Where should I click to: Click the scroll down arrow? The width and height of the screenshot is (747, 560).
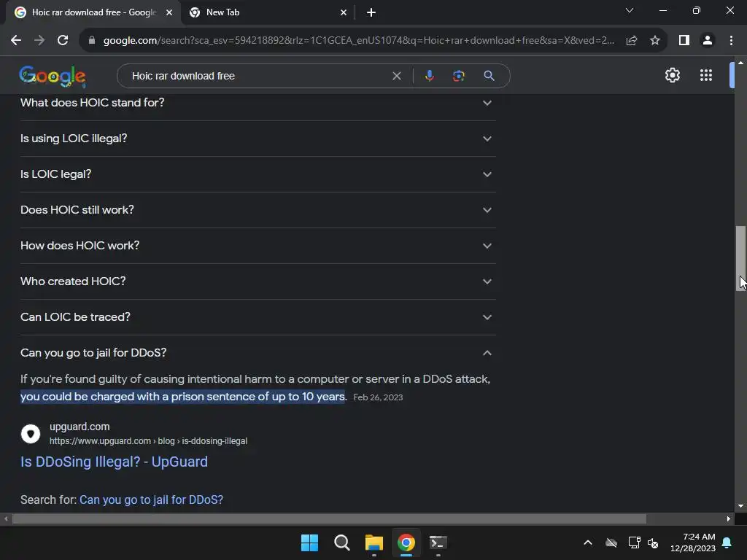[740, 506]
